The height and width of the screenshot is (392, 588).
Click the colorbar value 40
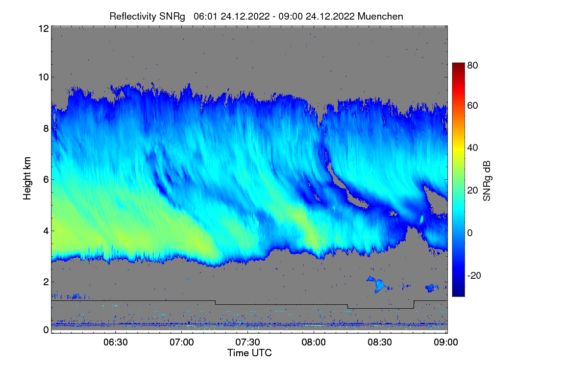coord(473,147)
